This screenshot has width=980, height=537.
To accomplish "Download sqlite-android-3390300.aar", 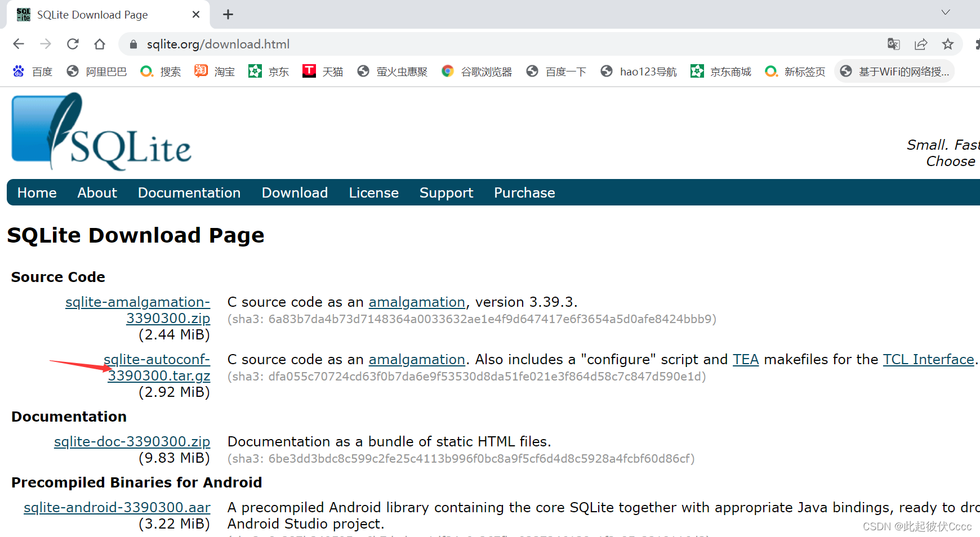I will coord(117,508).
